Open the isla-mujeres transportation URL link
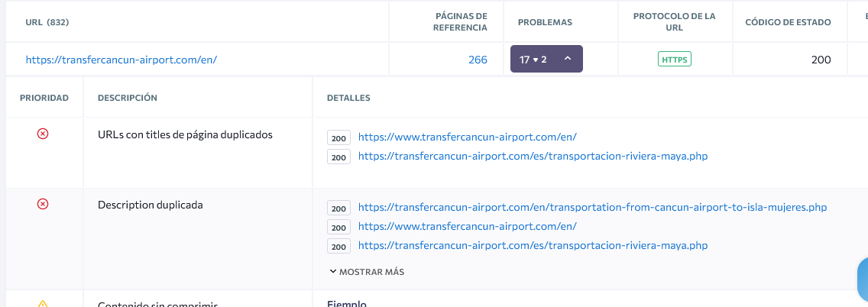The height and width of the screenshot is (307, 868). pos(592,207)
